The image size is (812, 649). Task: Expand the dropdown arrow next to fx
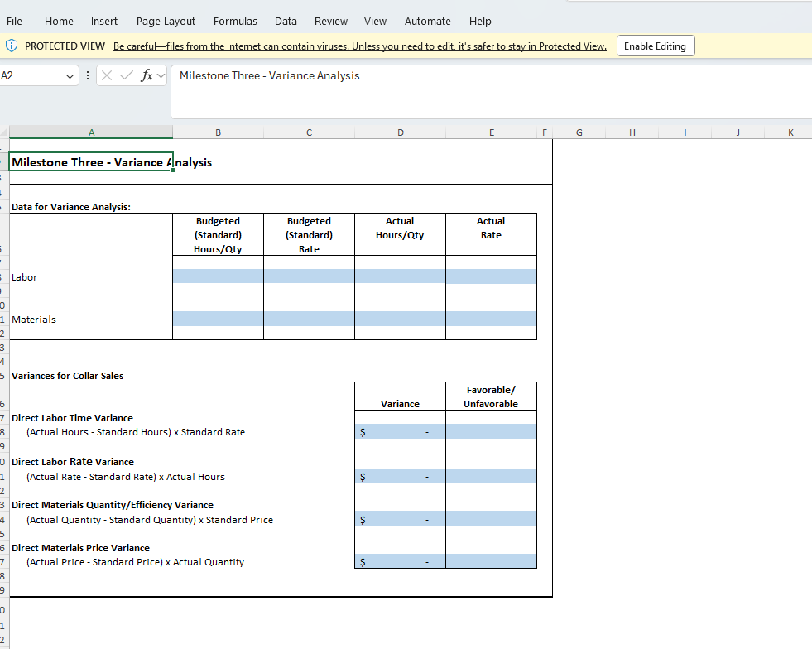161,75
